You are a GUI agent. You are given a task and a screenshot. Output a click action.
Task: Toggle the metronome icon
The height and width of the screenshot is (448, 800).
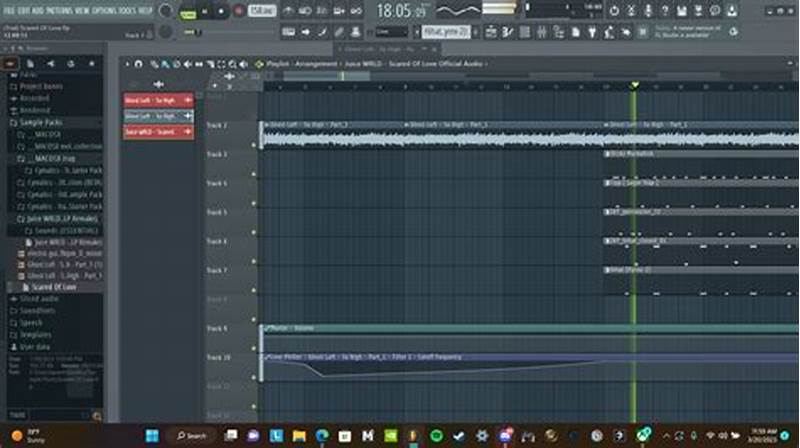pyautogui.click(x=288, y=11)
